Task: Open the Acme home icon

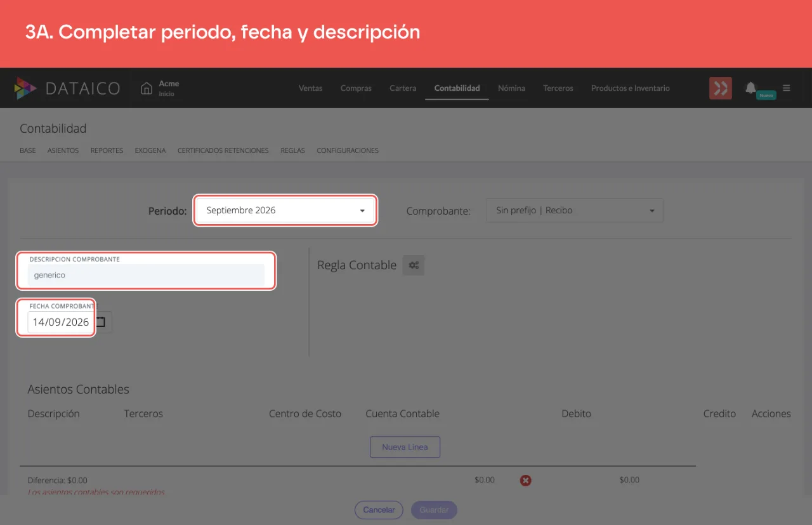Action: (147, 88)
